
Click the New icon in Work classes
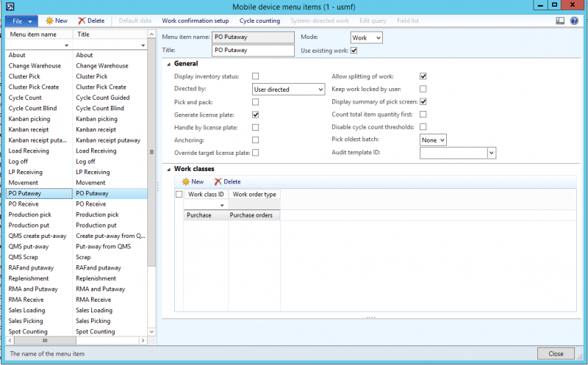(x=186, y=181)
